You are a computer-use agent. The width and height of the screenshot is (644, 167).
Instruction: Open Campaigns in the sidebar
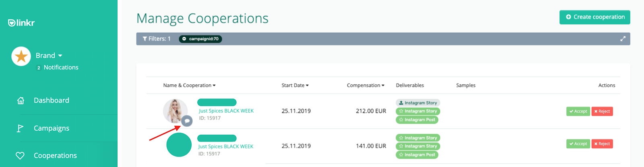[52, 128]
